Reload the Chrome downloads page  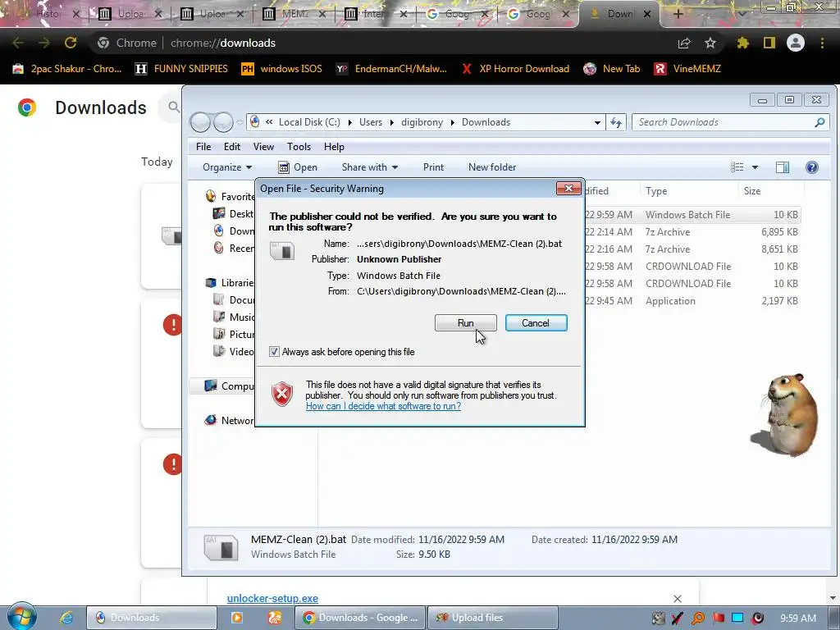(x=71, y=43)
